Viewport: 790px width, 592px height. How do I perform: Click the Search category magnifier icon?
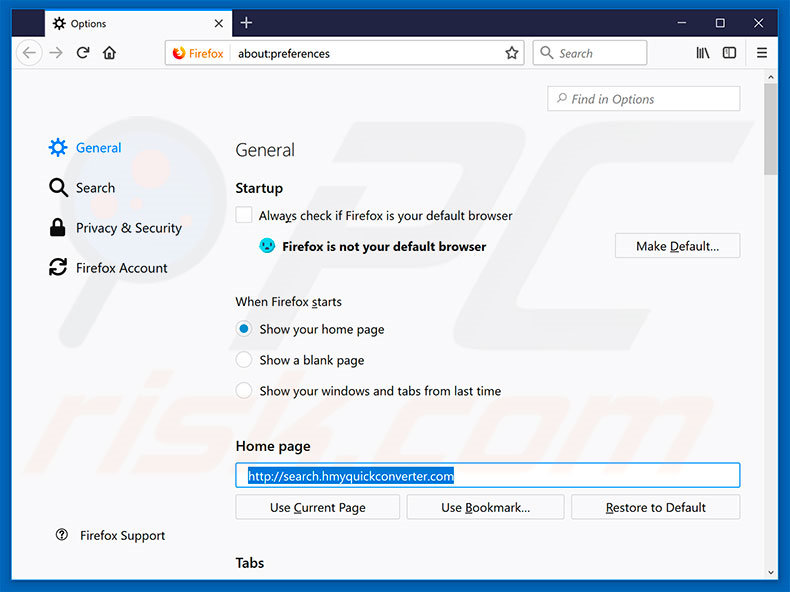point(58,187)
